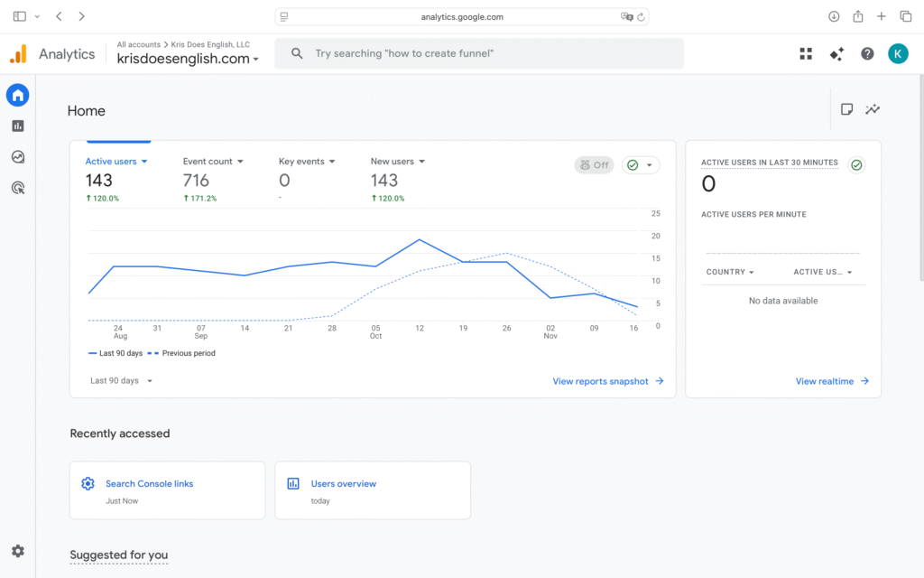Open the Advertising icon in sidebar

[x=18, y=188]
